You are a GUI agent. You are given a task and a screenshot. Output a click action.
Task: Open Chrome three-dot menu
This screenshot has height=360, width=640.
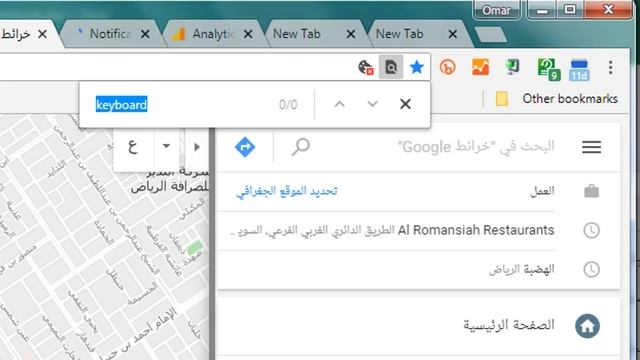[x=611, y=67]
